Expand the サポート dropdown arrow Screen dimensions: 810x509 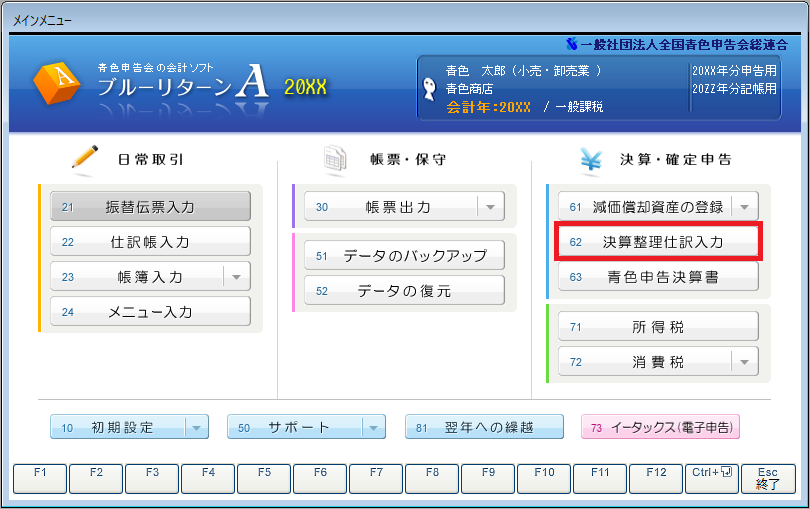coord(374,427)
